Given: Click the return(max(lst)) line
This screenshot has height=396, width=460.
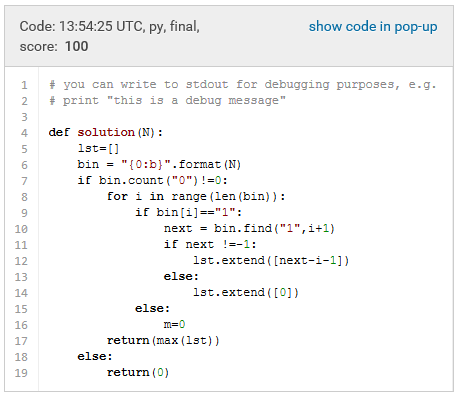Looking at the screenshot, I should tap(163, 340).
